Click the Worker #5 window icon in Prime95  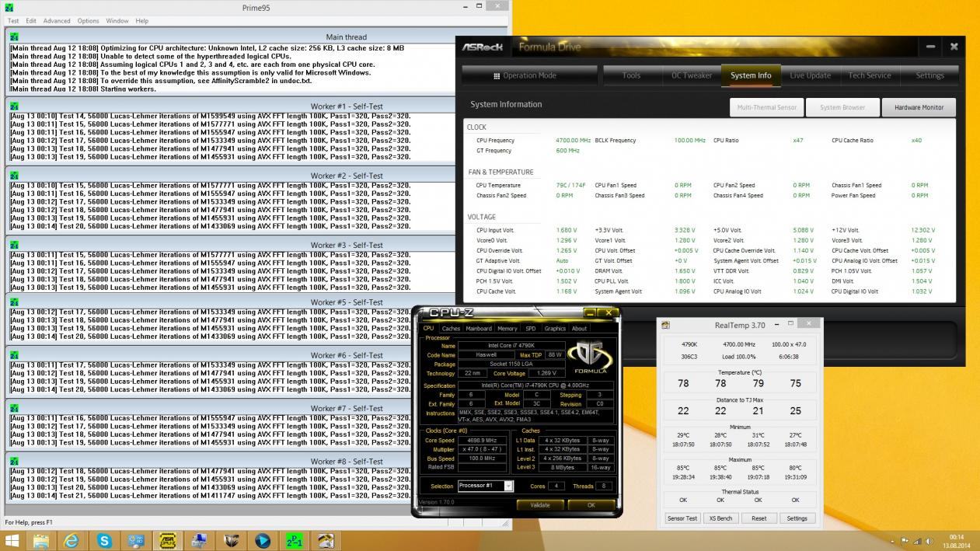point(14,302)
